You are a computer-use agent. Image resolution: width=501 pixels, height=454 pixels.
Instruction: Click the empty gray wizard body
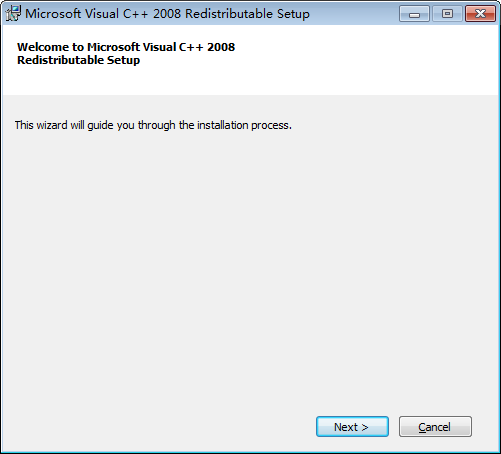coord(250,267)
